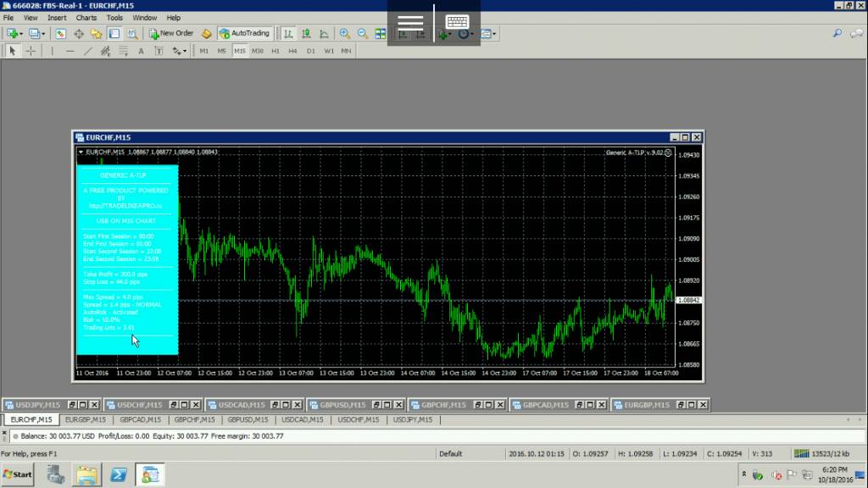Toggle the AutoTrading button
The image size is (868, 488).
tap(244, 34)
